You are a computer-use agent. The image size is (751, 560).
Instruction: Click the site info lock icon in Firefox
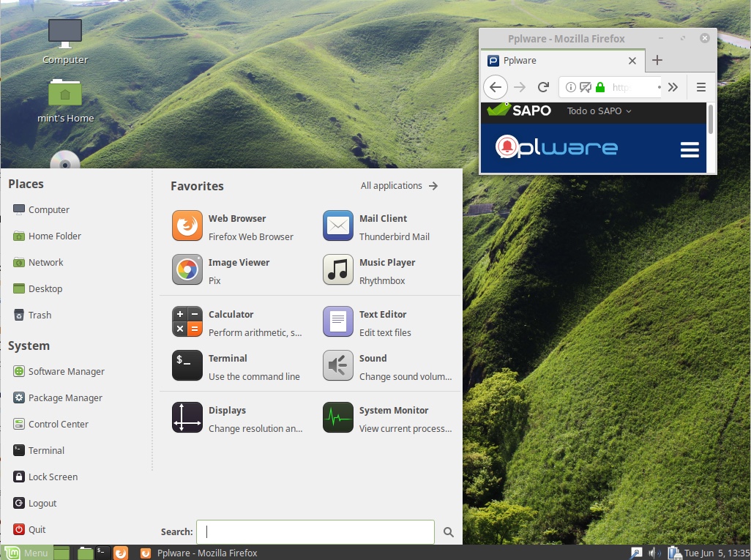(600, 87)
